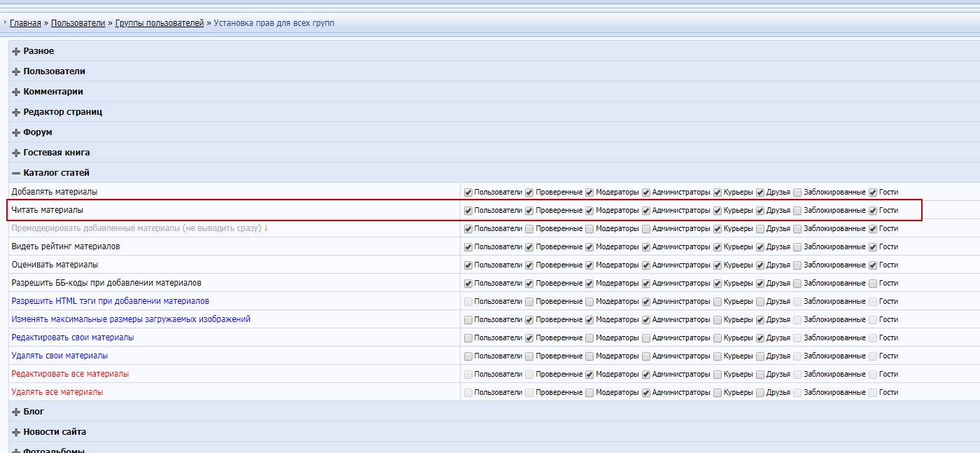Click the minus icon beside Каталог статей

click(16, 173)
